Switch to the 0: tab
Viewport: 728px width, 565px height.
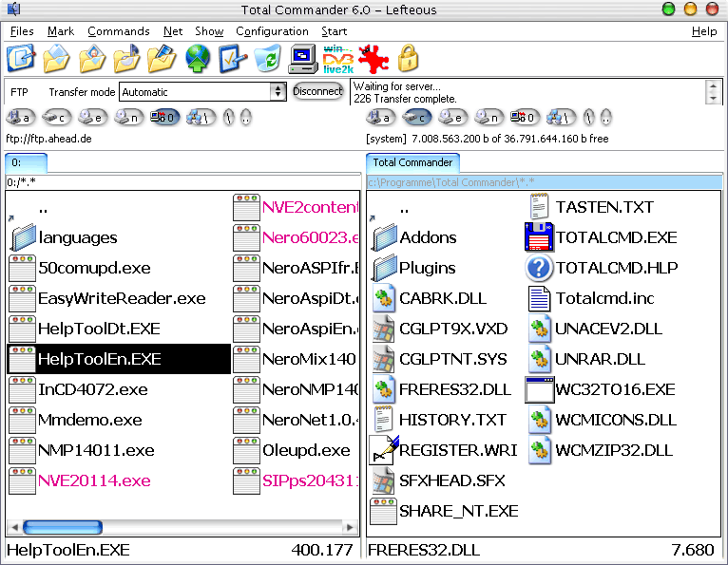tap(26, 162)
